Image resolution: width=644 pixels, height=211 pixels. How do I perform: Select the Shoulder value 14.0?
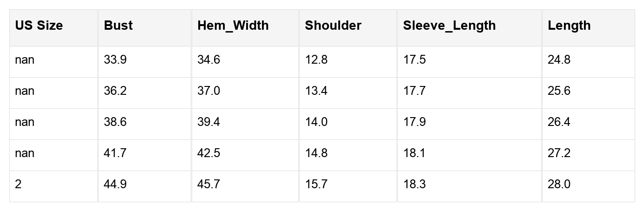[316, 122]
